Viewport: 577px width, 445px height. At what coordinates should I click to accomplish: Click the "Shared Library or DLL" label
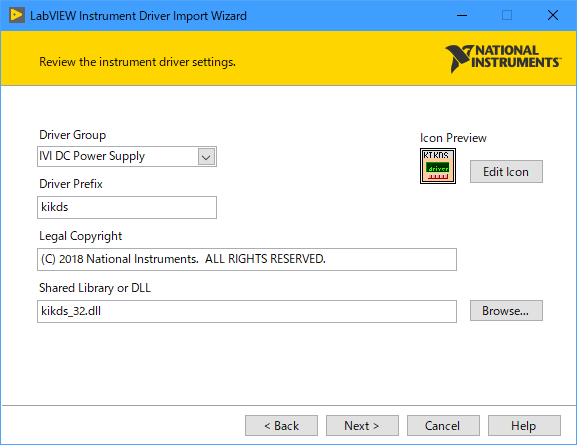[95, 288]
